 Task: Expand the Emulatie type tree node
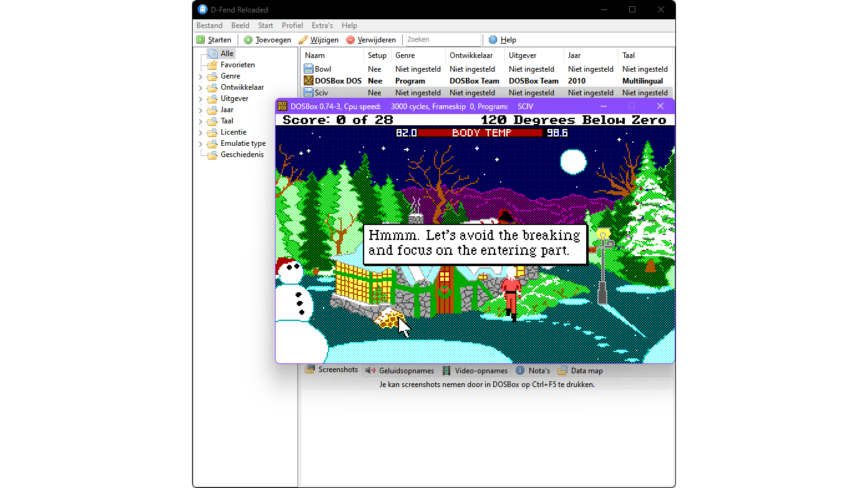pyautogui.click(x=201, y=144)
